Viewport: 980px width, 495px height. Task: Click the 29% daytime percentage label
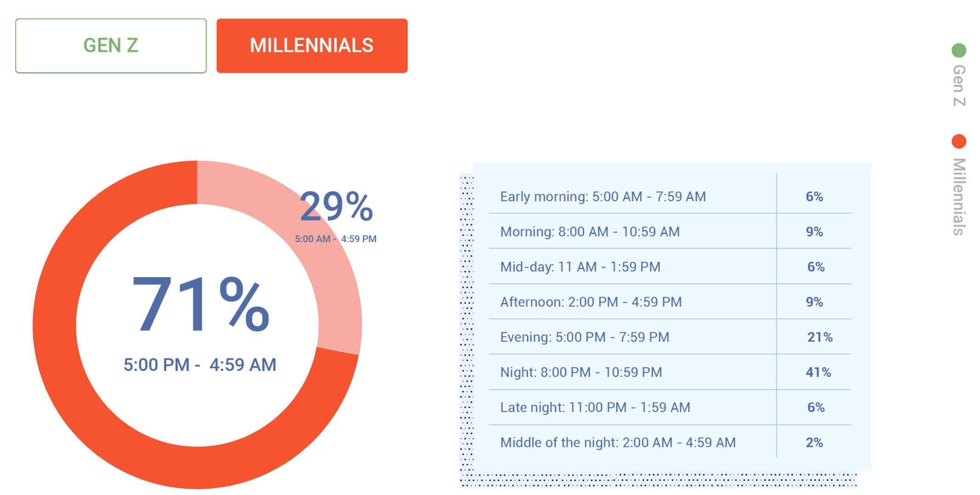337,206
